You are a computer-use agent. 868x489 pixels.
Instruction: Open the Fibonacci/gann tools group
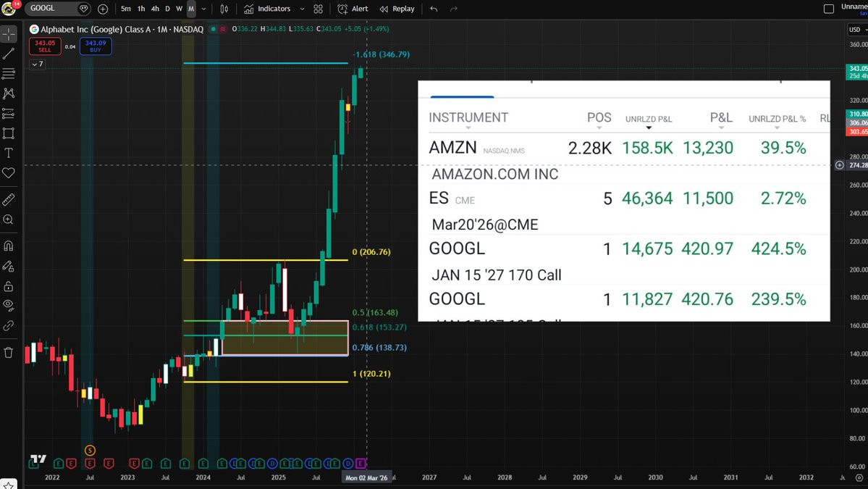point(9,74)
